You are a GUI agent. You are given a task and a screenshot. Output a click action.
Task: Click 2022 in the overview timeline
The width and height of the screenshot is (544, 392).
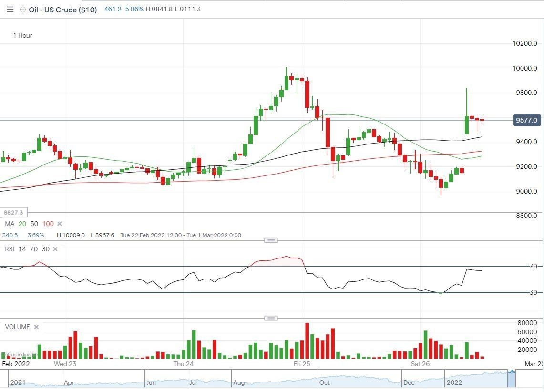(x=454, y=382)
